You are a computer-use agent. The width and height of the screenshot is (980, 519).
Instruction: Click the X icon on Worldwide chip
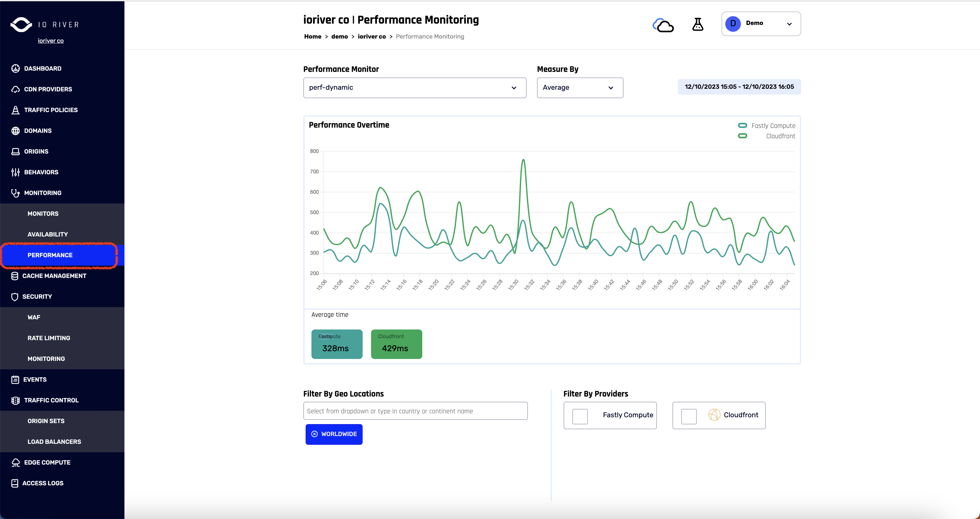click(x=314, y=434)
